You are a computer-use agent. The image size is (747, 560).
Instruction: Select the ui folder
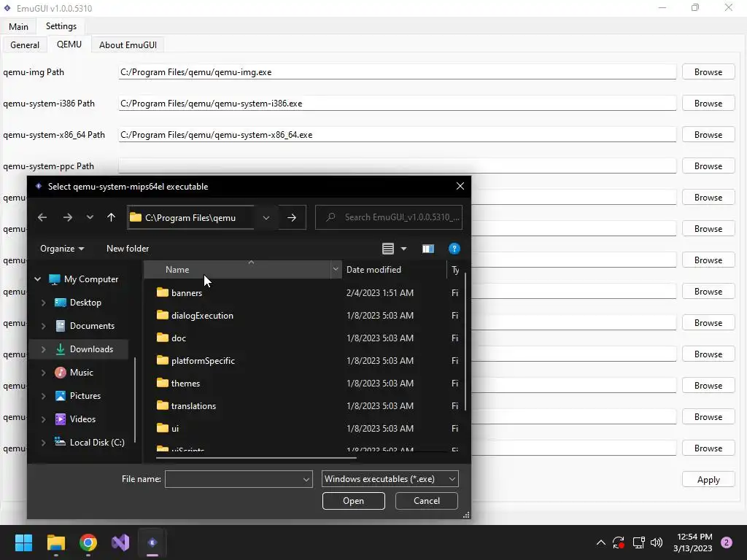[168, 428]
